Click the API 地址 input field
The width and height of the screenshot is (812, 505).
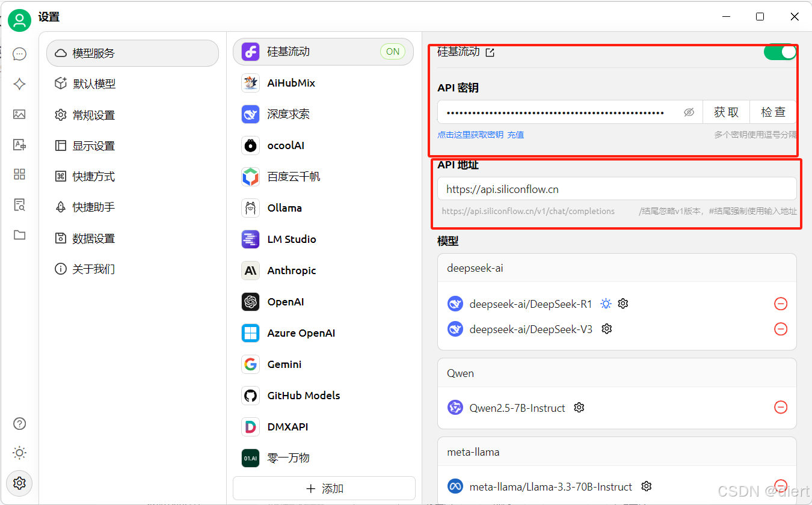tap(617, 189)
